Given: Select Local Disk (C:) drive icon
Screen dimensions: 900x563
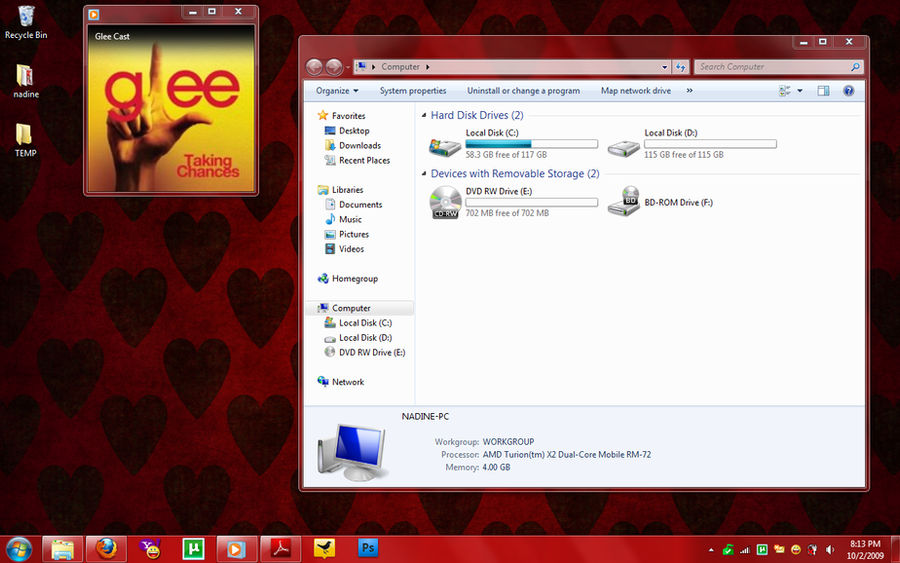Looking at the screenshot, I should tap(445, 147).
